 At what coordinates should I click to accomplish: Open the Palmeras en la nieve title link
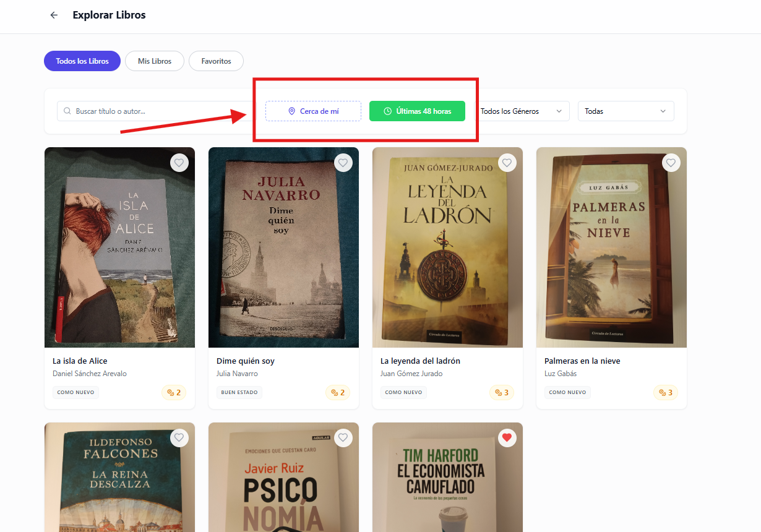click(x=582, y=361)
